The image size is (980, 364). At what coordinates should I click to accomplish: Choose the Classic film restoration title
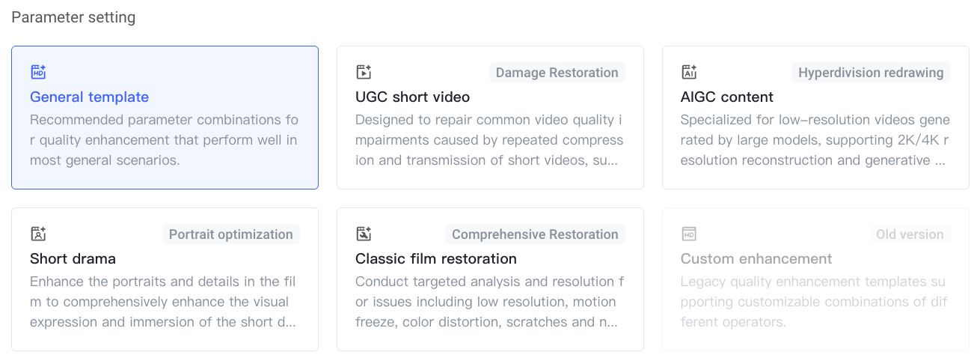pyautogui.click(x=435, y=258)
